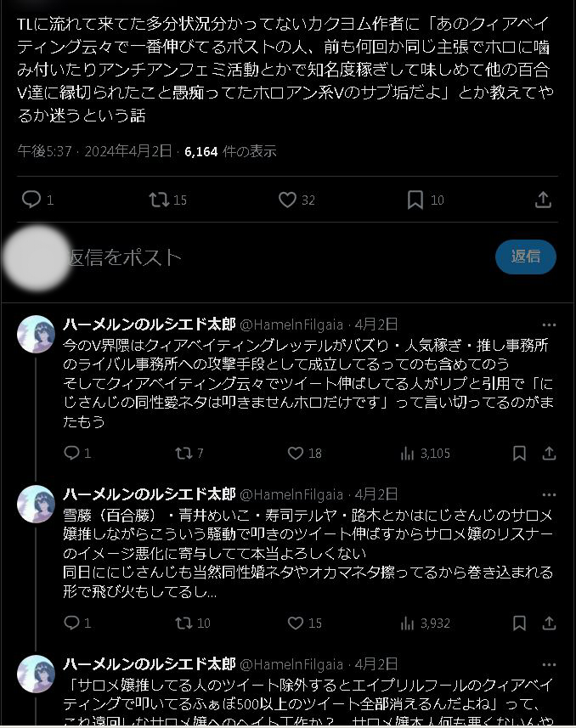The image size is (576, 728).
Task: Repost the second reply with 10 reposts
Action: 183,623
